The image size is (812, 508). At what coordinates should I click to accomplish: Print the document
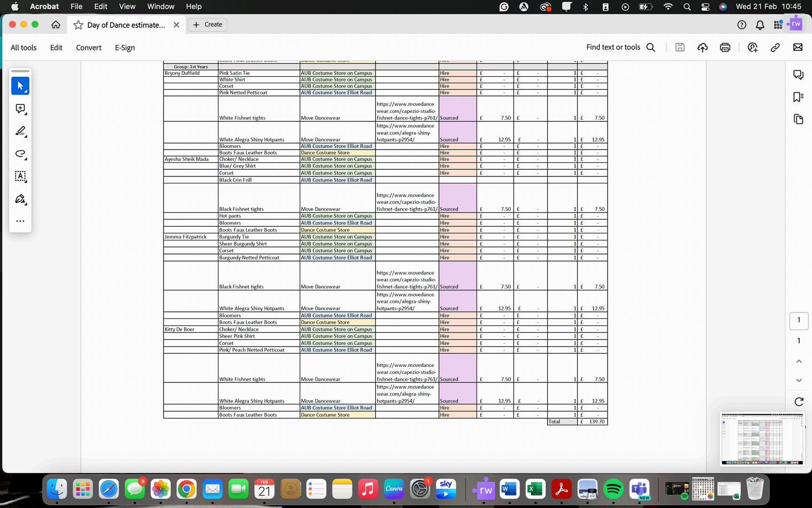tap(725, 47)
